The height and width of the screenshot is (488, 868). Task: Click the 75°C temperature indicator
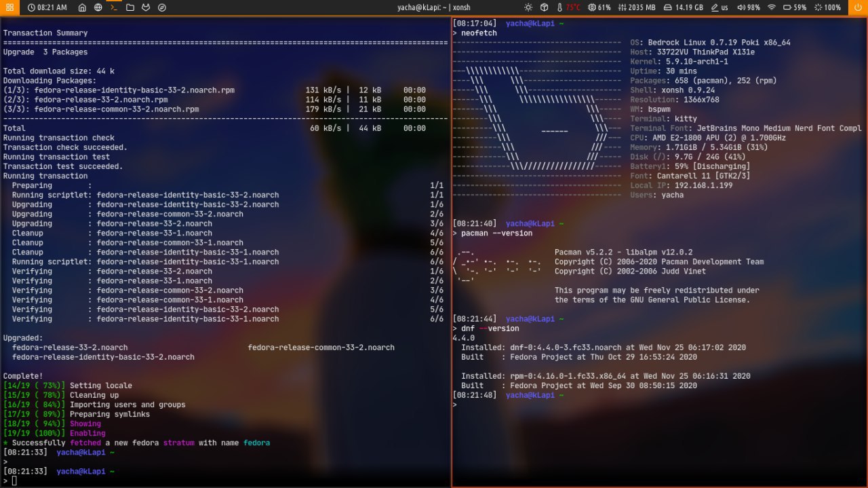569,7
